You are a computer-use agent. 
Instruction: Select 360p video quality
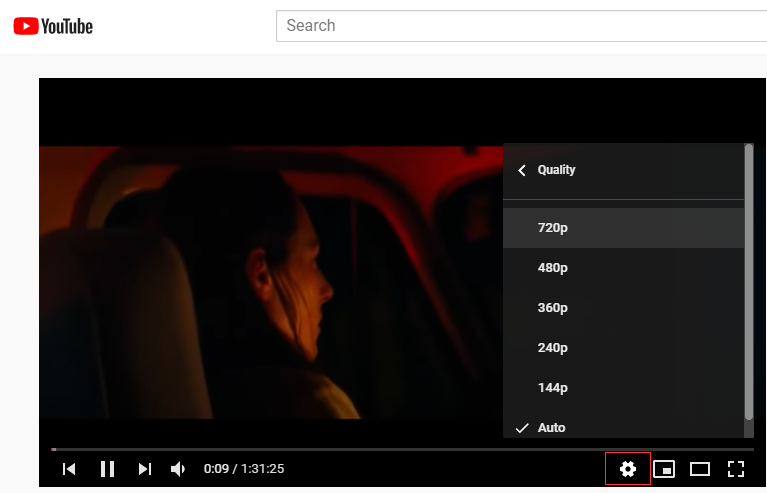click(x=624, y=308)
